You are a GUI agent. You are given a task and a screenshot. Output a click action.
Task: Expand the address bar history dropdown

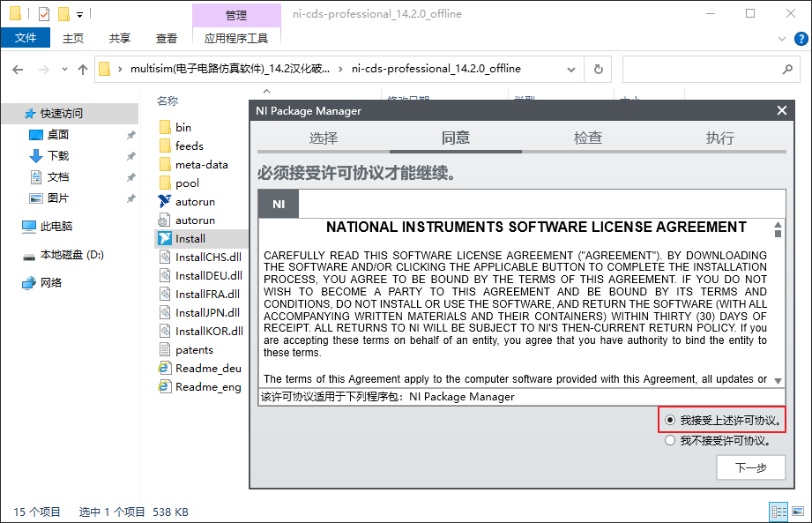pyautogui.click(x=571, y=70)
